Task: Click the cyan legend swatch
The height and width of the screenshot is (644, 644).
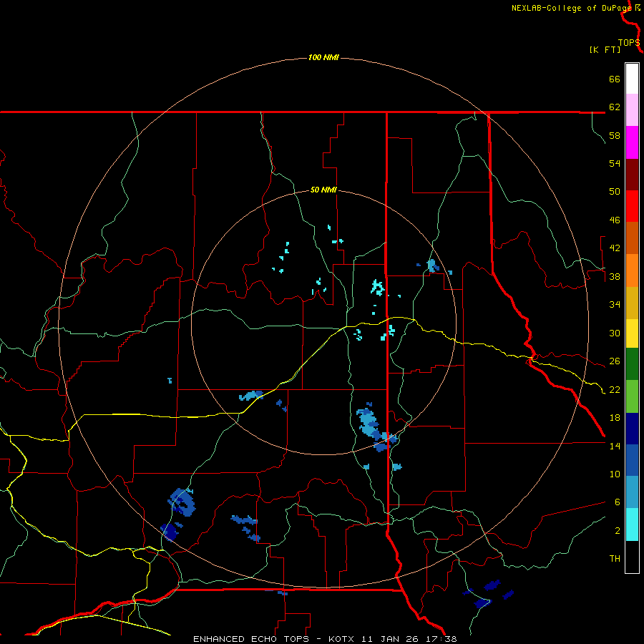Action: coord(632,525)
